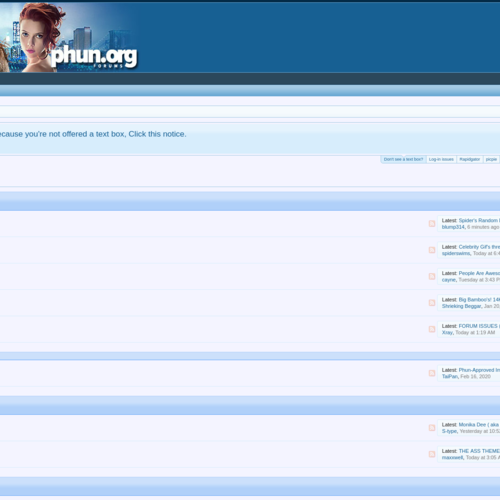Select the "picpie" notice tab
Viewport: 500px width, 500px height.
(x=491, y=159)
